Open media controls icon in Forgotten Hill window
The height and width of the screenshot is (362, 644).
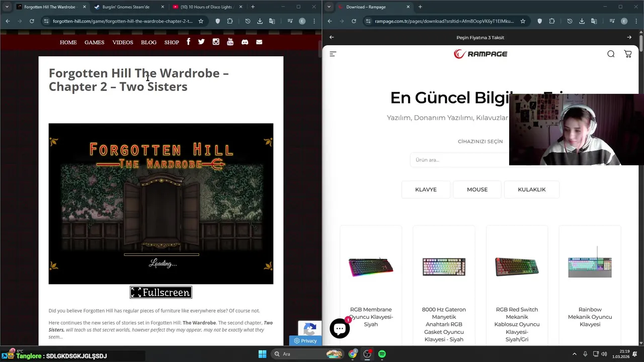click(290, 21)
